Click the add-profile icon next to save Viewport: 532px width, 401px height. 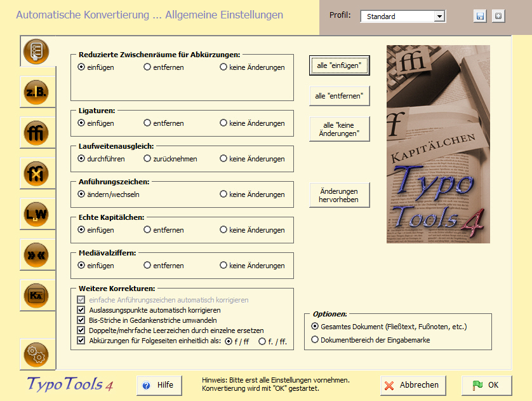[x=498, y=16]
